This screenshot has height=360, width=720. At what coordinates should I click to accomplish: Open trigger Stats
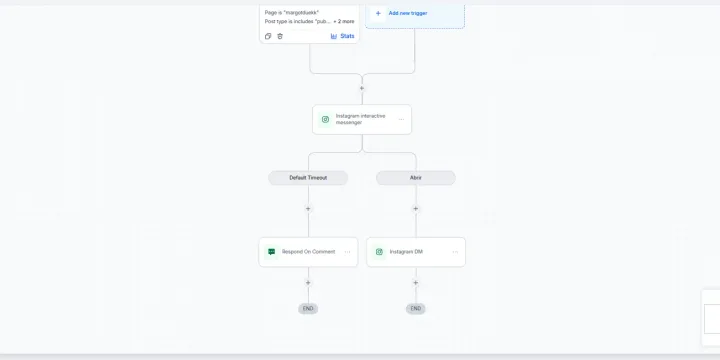click(x=343, y=36)
